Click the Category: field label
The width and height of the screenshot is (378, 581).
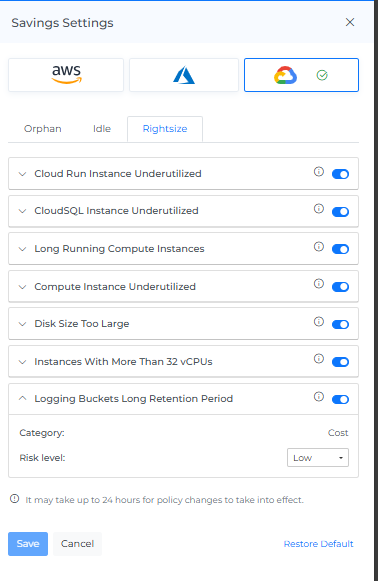[42, 433]
